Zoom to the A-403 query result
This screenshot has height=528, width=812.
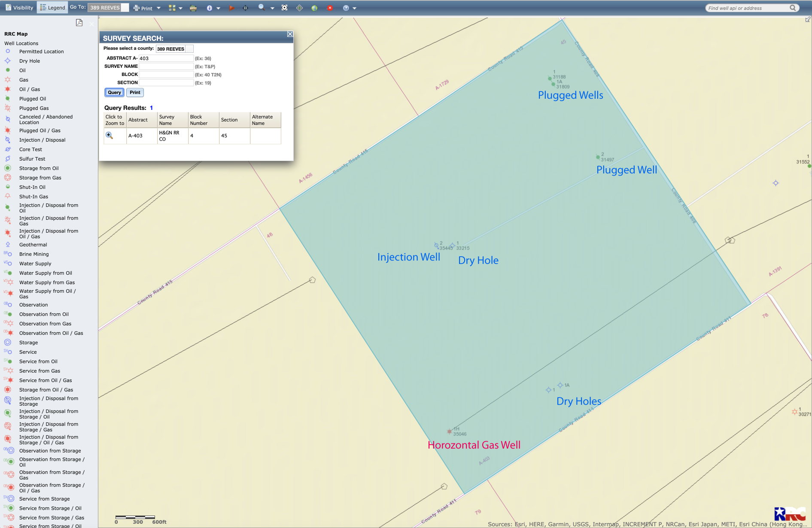(x=109, y=136)
